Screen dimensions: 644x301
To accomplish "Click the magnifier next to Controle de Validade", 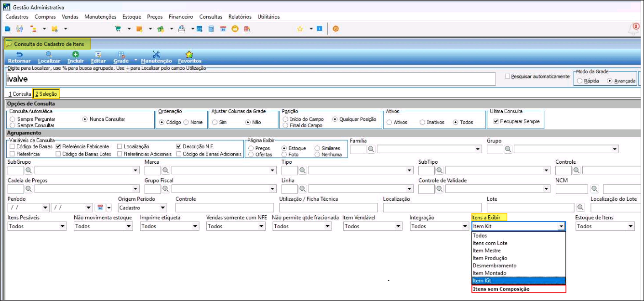I will pos(440,189).
